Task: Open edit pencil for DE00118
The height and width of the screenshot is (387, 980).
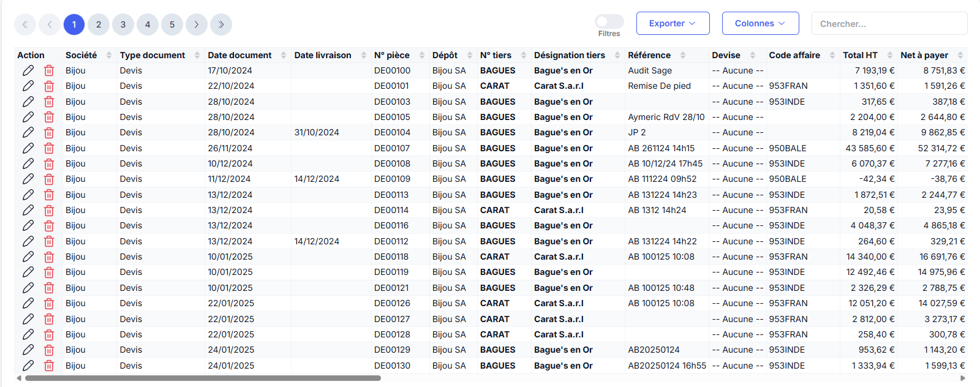Action: [28, 257]
